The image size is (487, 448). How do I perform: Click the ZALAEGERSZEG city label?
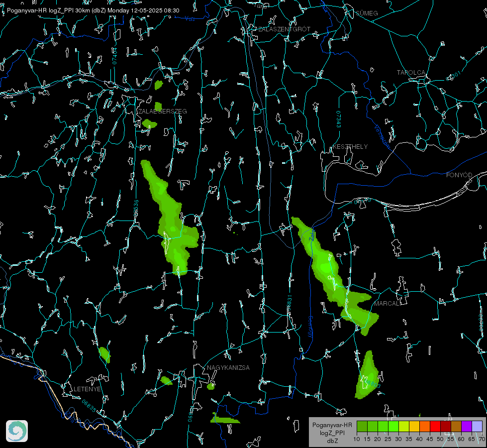pos(163,112)
